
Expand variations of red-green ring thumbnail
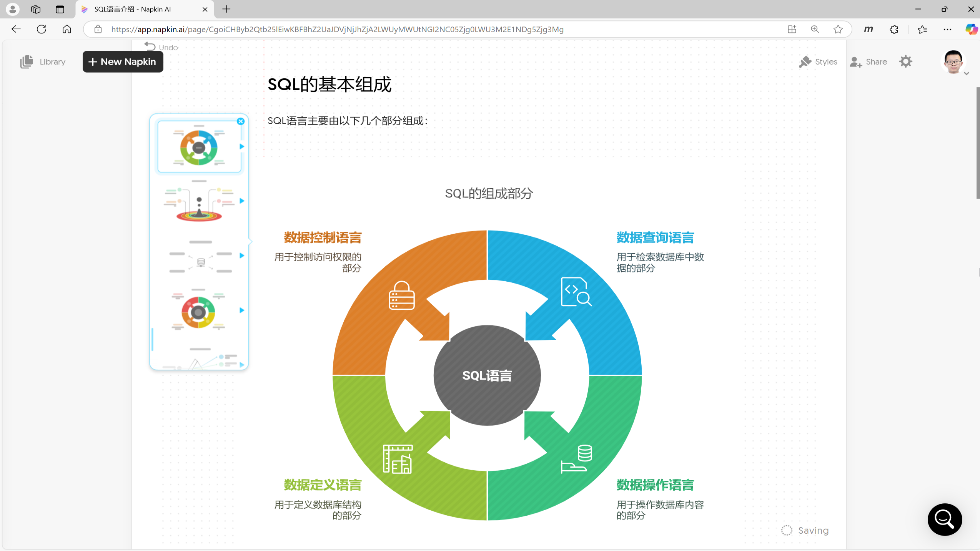242,310
